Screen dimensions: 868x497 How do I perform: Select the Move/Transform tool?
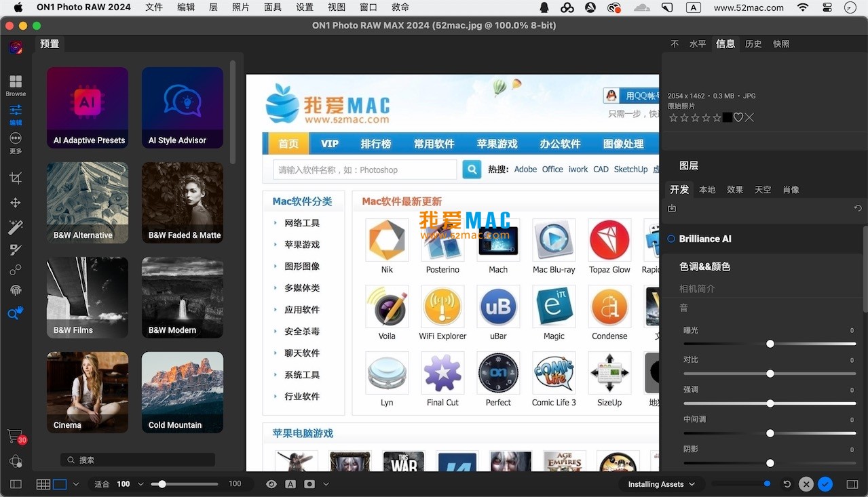click(x=16, y=203)
